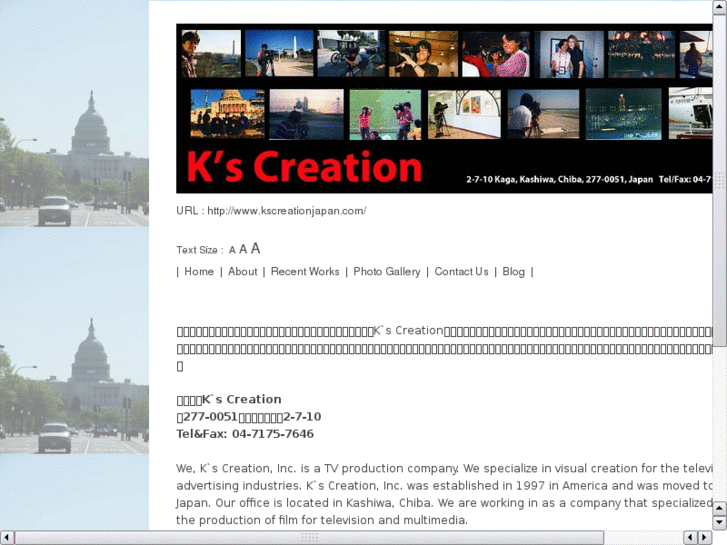Select the largest text size A
Image resolution: width=727 pixels, height=545 pixels.
point(255,249)
